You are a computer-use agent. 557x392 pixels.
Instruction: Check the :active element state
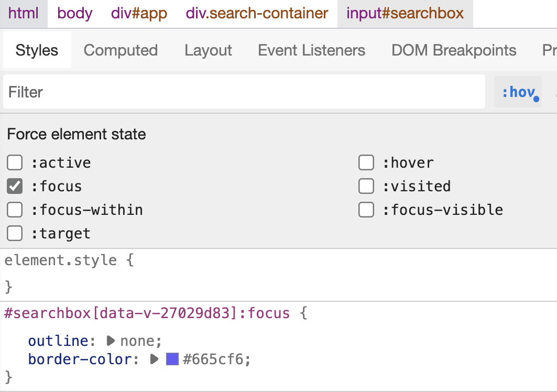click(15, 162)
